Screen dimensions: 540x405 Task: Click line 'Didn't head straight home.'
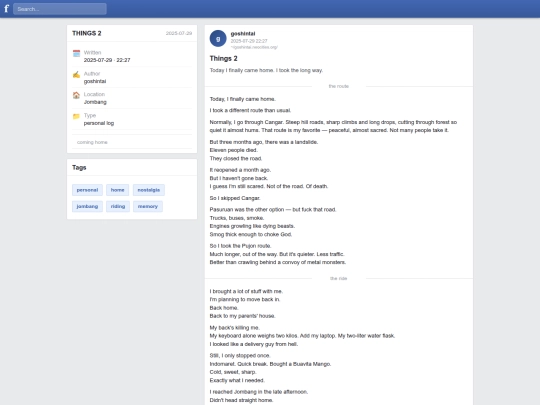241,400
